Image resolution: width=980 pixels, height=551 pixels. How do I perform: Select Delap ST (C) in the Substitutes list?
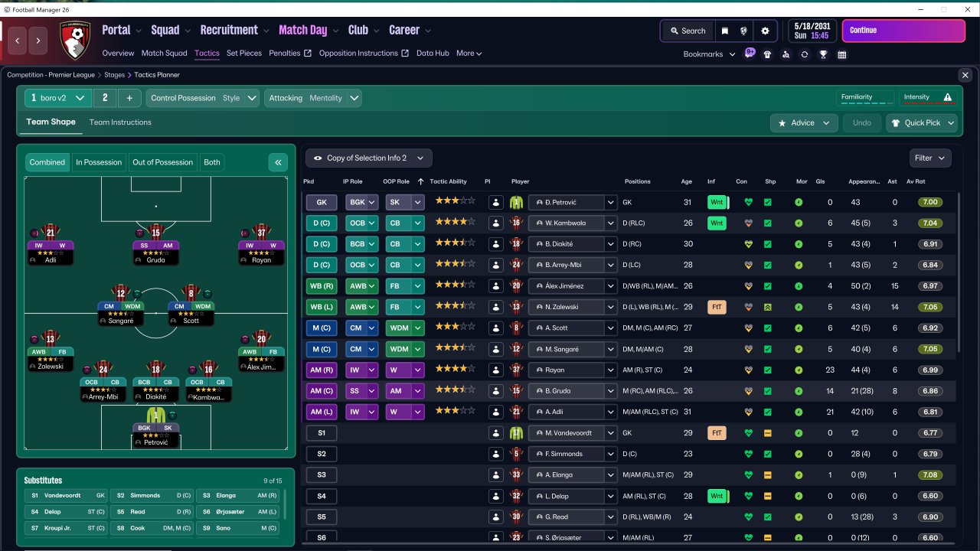66,512
